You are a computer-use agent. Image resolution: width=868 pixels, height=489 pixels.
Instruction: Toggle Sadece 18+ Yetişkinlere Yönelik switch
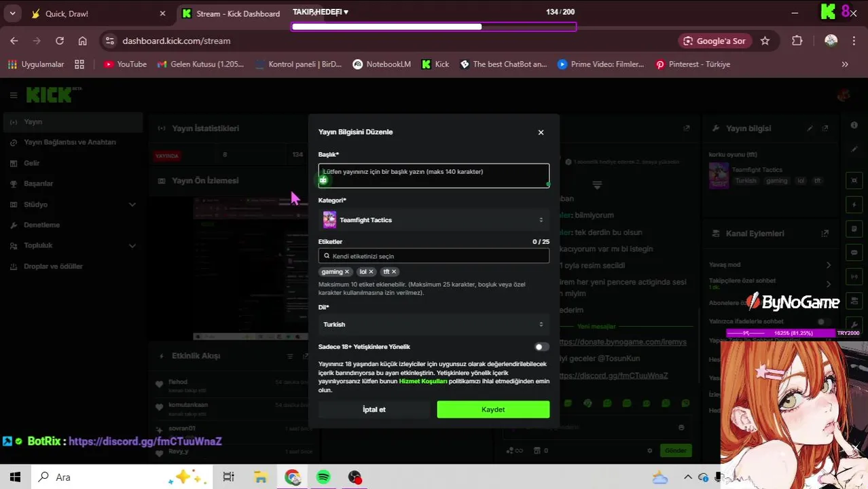[541, 347]
